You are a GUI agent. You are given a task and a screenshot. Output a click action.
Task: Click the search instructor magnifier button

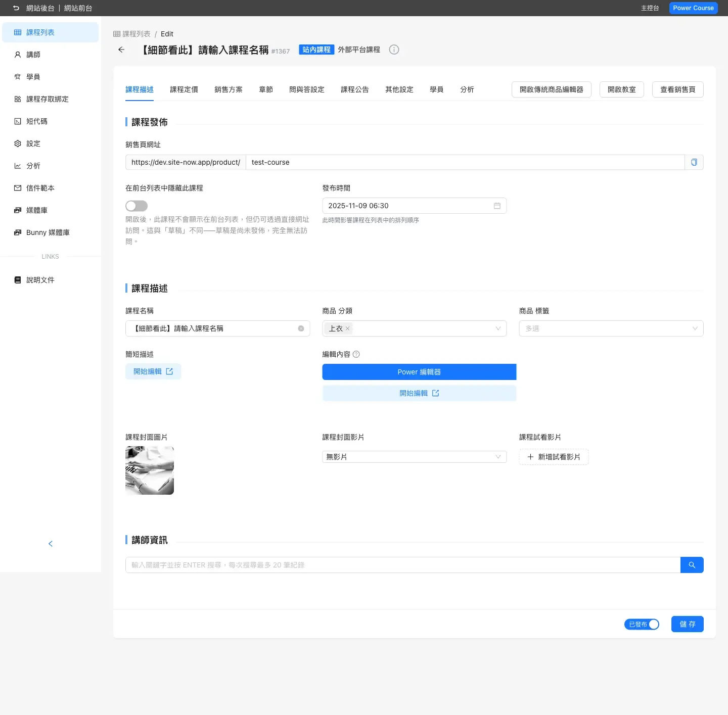click(692, 565)
